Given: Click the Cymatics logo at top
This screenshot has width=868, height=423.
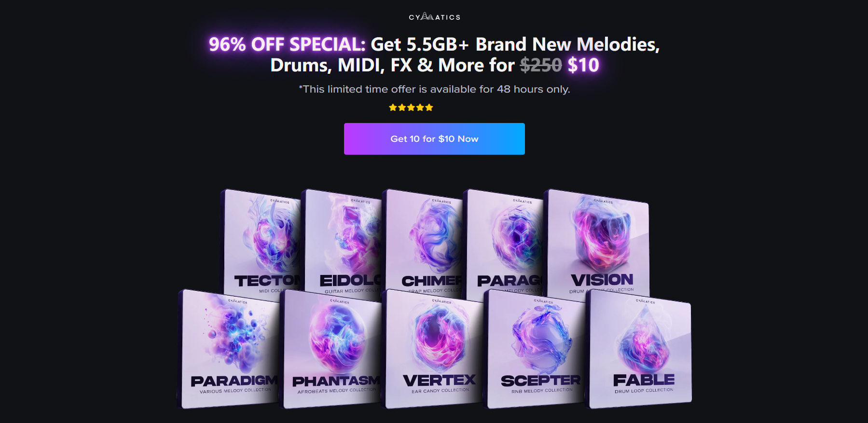Looking at the screenshot, I should pyautogui.click(x=434, y=17).
